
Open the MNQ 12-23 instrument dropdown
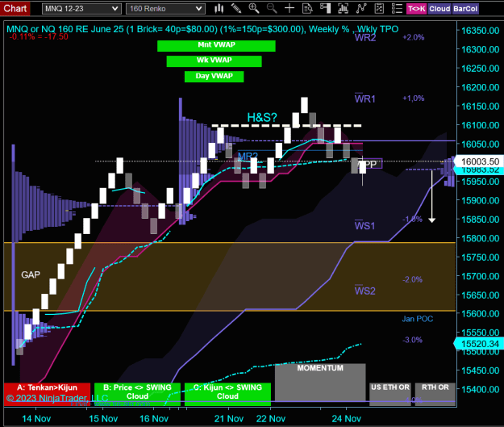click(81, 9)
